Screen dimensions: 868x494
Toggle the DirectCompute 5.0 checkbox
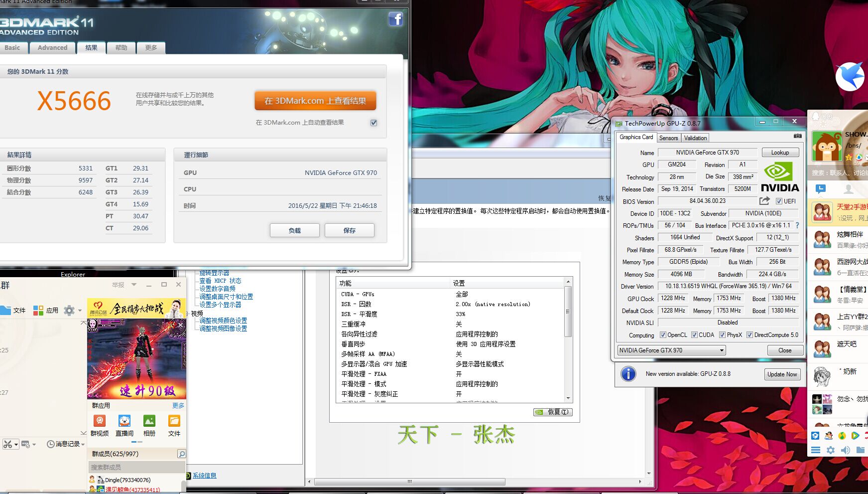(x=749, y=335)
